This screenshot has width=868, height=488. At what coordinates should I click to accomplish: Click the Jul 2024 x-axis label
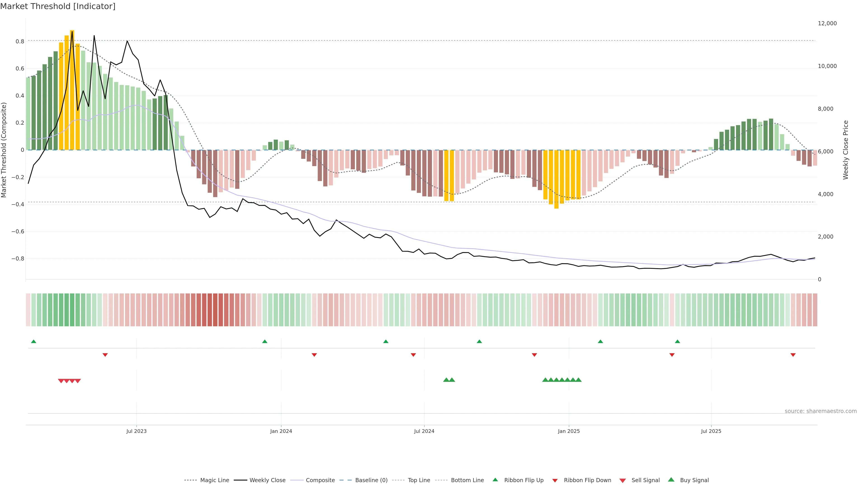424,431
